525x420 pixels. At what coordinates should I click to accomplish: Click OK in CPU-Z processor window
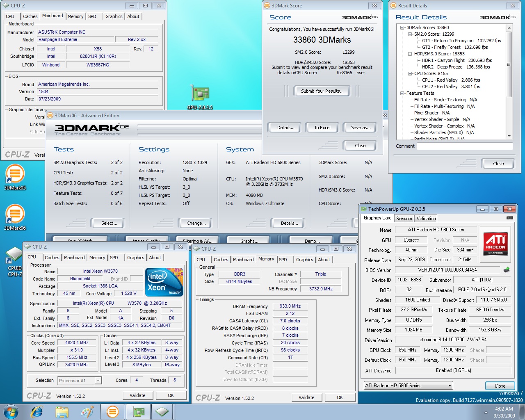point(171,395)
